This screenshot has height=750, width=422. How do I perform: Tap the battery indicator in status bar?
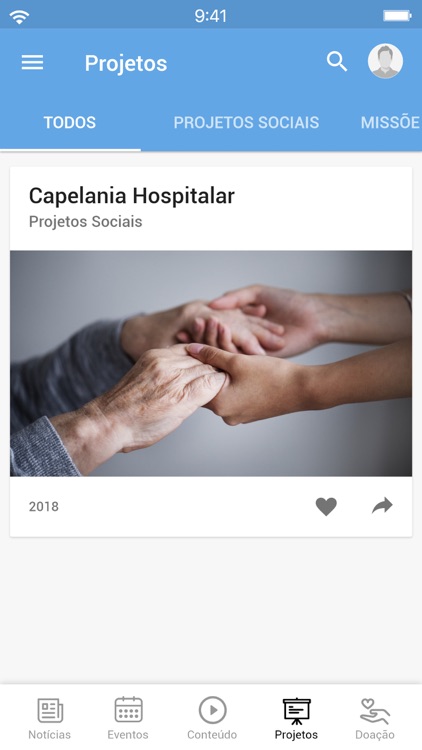click(397, 16)
